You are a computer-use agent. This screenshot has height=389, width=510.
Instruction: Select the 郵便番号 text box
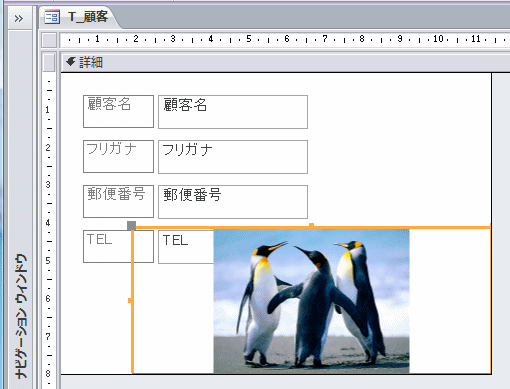pyautogui.click(x=233, y=202)
